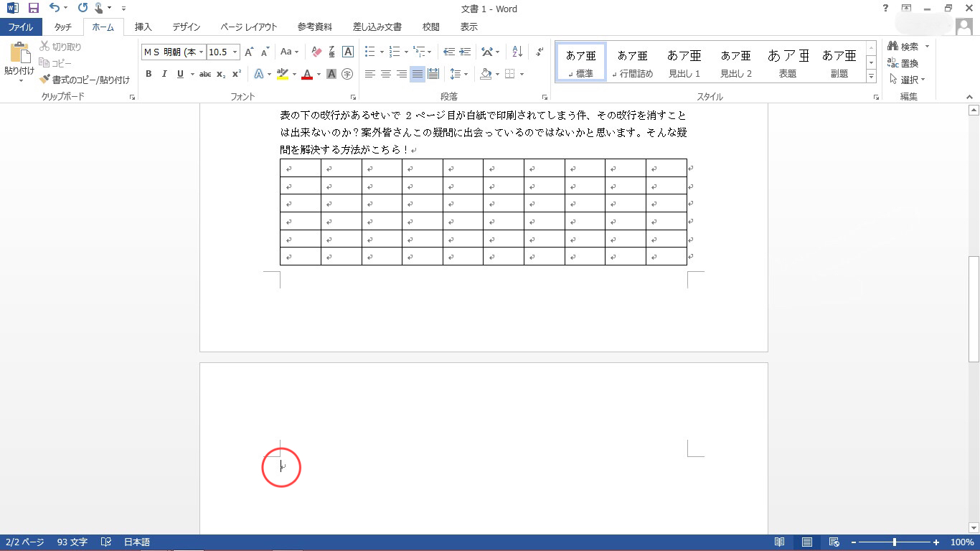Toggle Bold formatting
The height and width of the screenshot is (551, 980).
149,74
